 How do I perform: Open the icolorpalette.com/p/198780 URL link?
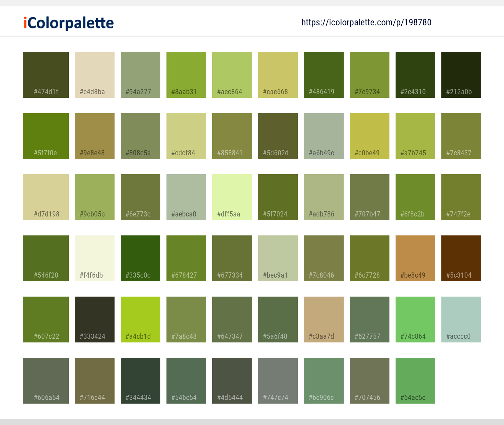pyautogui.click(x=366, y=22)
